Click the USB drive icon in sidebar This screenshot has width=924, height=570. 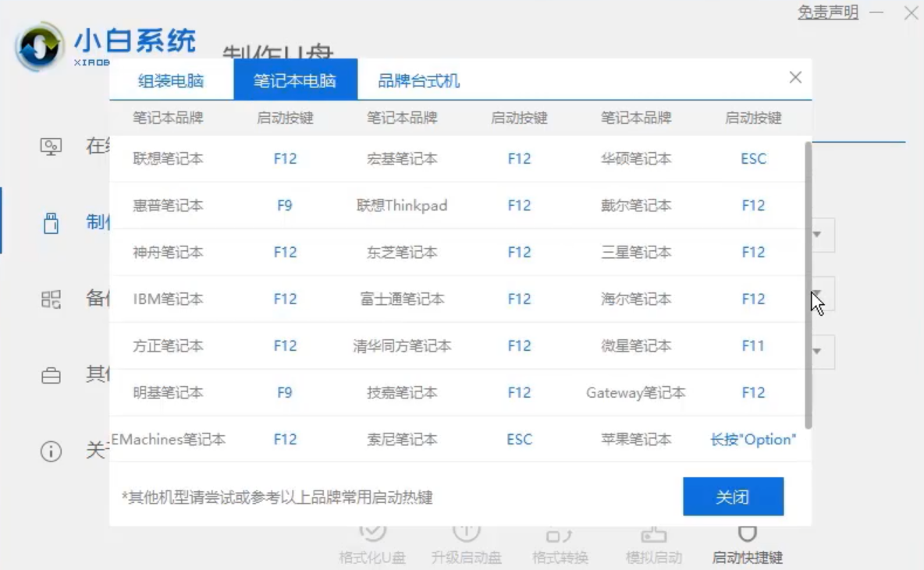click(x=52, y=223)
